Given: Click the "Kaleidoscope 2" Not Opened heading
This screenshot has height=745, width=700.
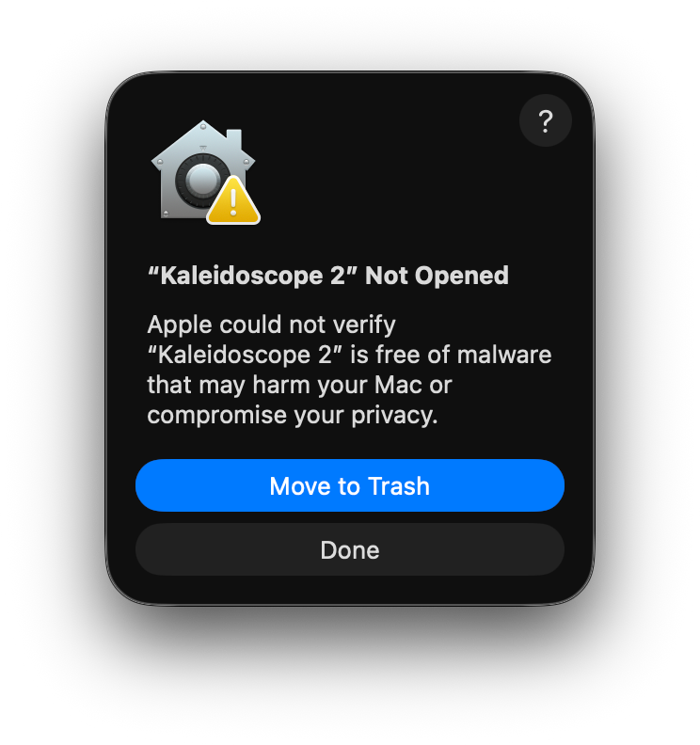Looking at the screenshot, I should click(328, 276).
